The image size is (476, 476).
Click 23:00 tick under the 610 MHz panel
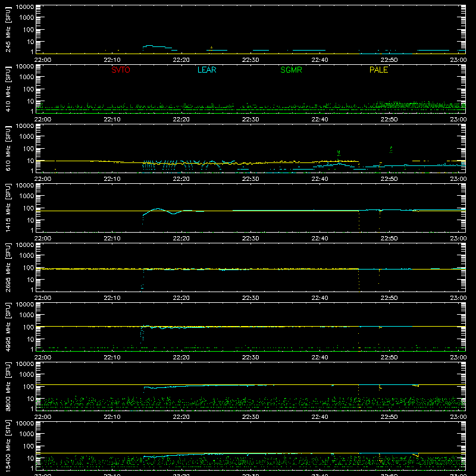[458, 179]
